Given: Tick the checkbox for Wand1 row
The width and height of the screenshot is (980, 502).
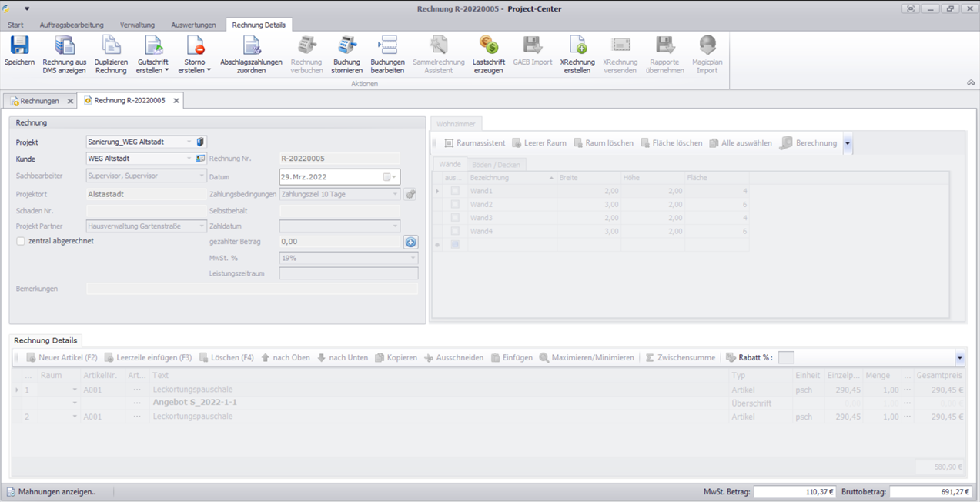Looking at the screenshot, I should tap(455, 191).
